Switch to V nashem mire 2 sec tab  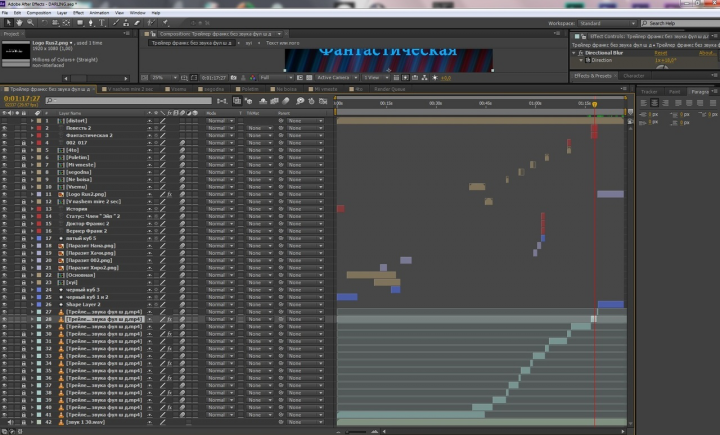(130, 89)
